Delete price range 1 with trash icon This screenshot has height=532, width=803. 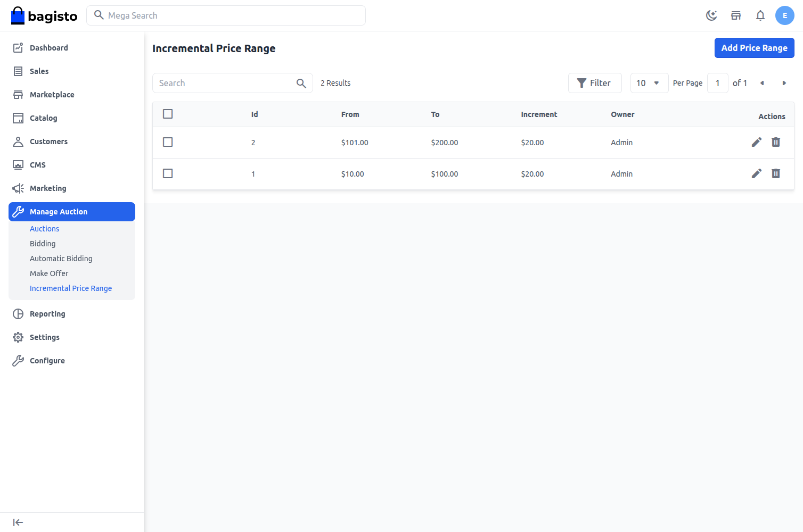pos(776,173)
